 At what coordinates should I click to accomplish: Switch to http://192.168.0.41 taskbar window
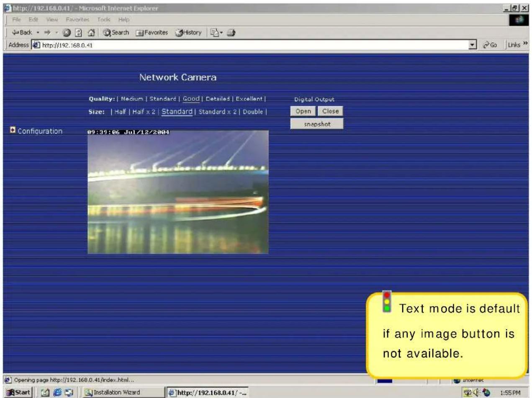tap(208, 392)
